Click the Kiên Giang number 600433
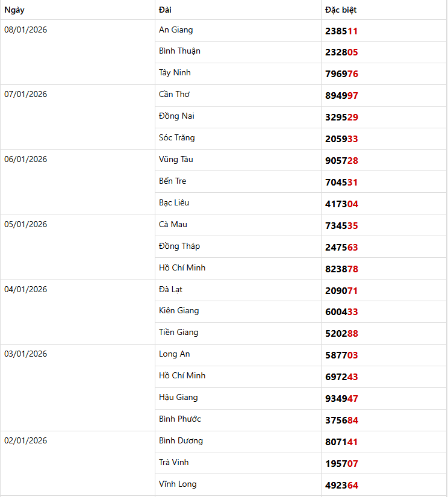 [x=341, y=312]
